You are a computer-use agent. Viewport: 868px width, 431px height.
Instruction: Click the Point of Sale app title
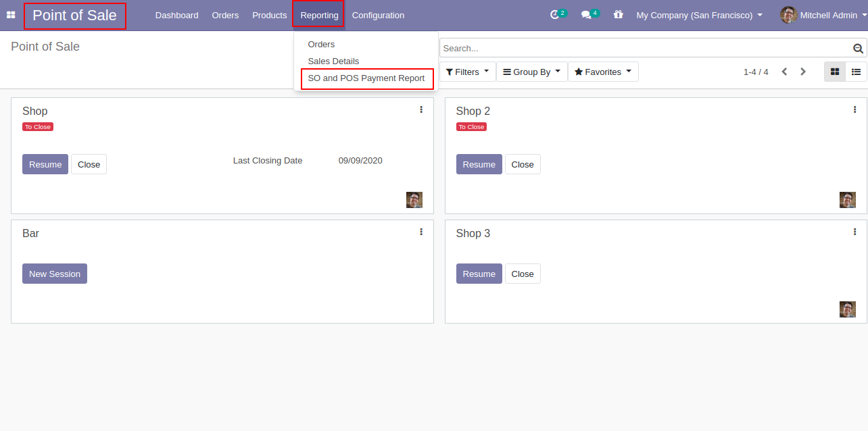pyautogui.click(x=74, y=16)
